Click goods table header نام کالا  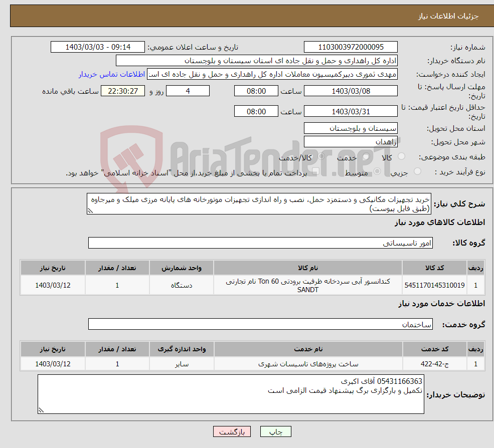(x=308, y=268)
